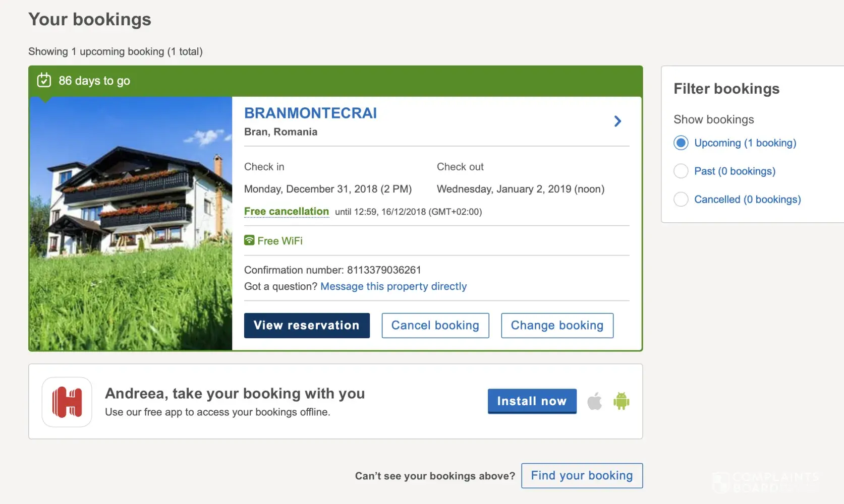Viewport: 844px width, 504px height.
Task: Click the Cancelled (0 bookings) filter label
Action: click(x=747, y=200)
